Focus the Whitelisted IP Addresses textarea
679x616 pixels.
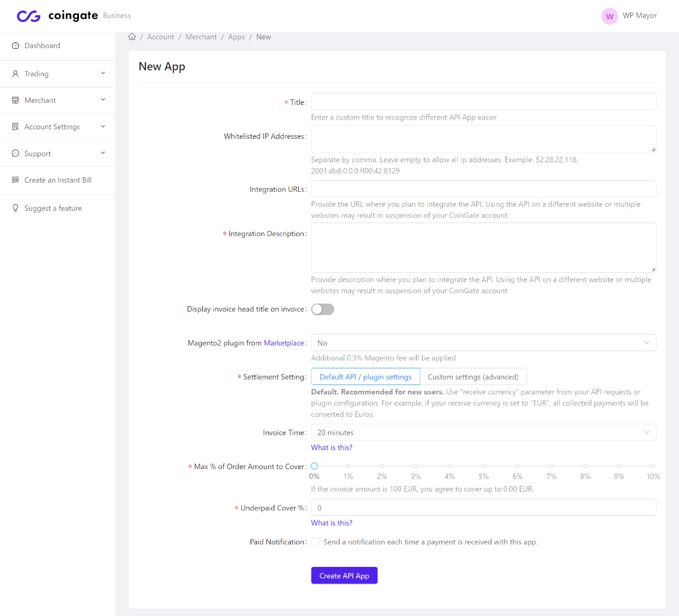point(484,139)
